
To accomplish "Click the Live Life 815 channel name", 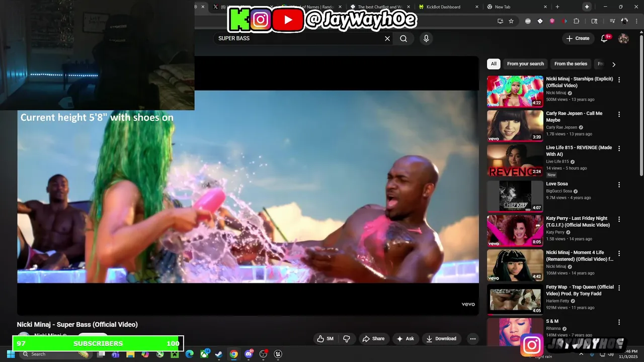I will click(x=557, y=162).
